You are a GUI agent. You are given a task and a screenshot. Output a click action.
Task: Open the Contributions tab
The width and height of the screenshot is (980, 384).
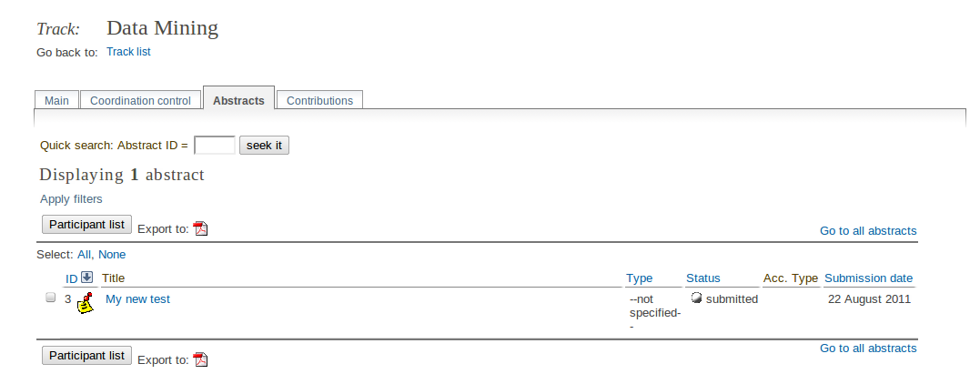point(320,100)
